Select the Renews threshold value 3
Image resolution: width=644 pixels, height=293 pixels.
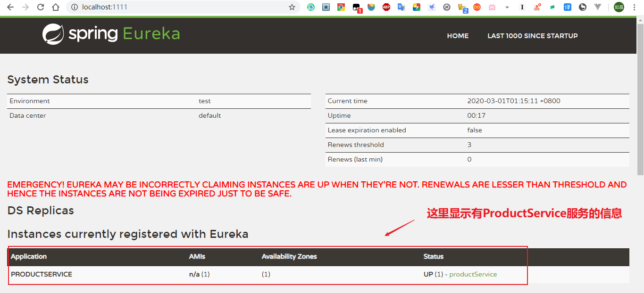pos(469,145)
